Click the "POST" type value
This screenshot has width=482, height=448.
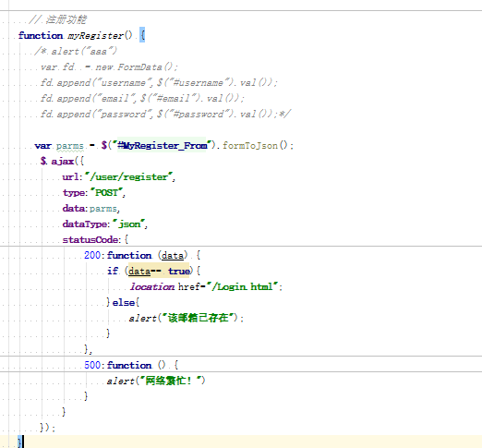pyautogui.click(x=106, y=193)
